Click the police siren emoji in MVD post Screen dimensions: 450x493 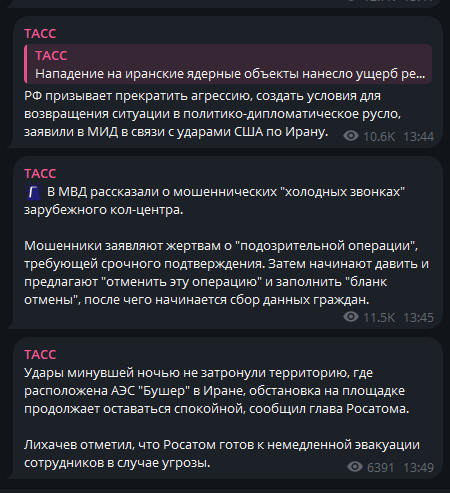click(34, 192)
